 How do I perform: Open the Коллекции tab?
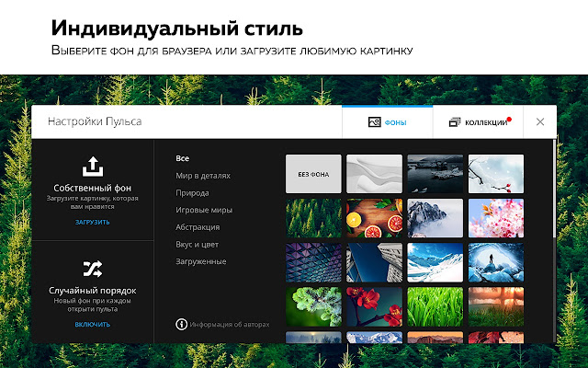coord(478,122)
